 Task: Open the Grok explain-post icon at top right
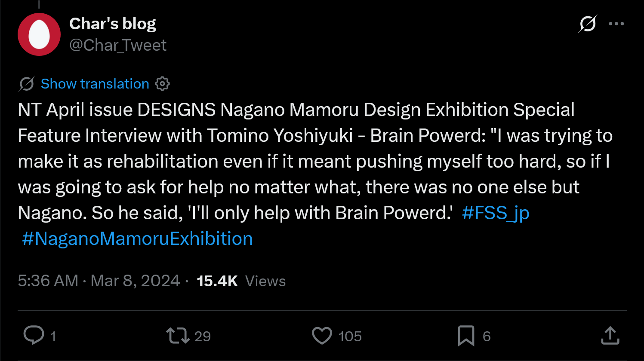[587, 24]
